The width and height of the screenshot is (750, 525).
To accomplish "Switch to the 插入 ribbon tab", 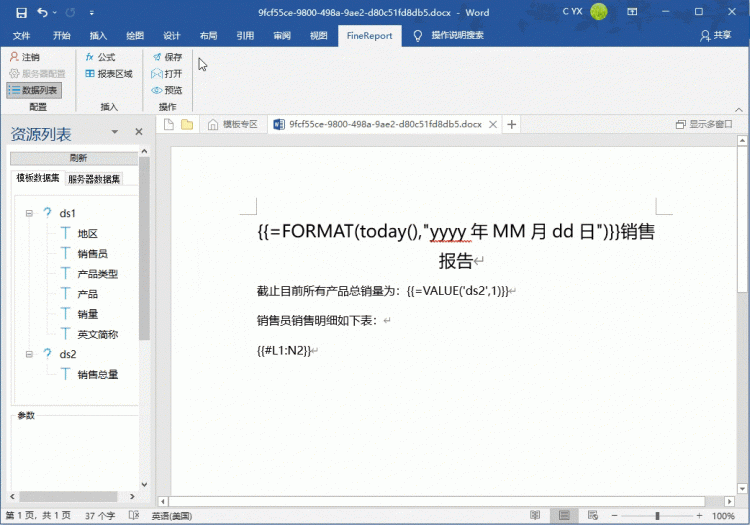I will pos(98,35).
